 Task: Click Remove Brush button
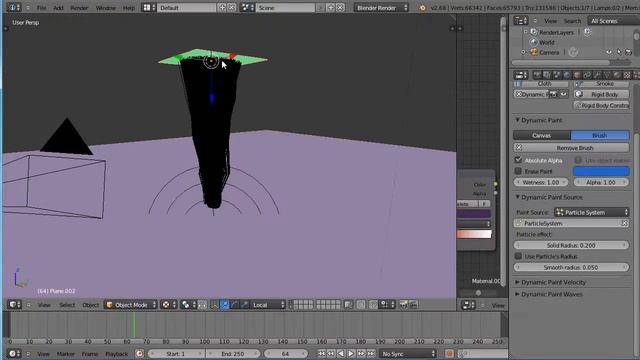pos(571,147)
